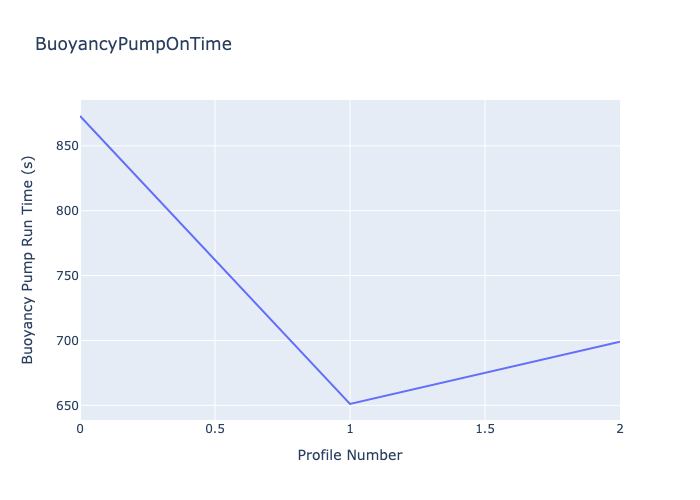The width and height of the screenshot is (700, 500).
Task: Click the line's starting point at profile 0
Action: coord(81,116)
